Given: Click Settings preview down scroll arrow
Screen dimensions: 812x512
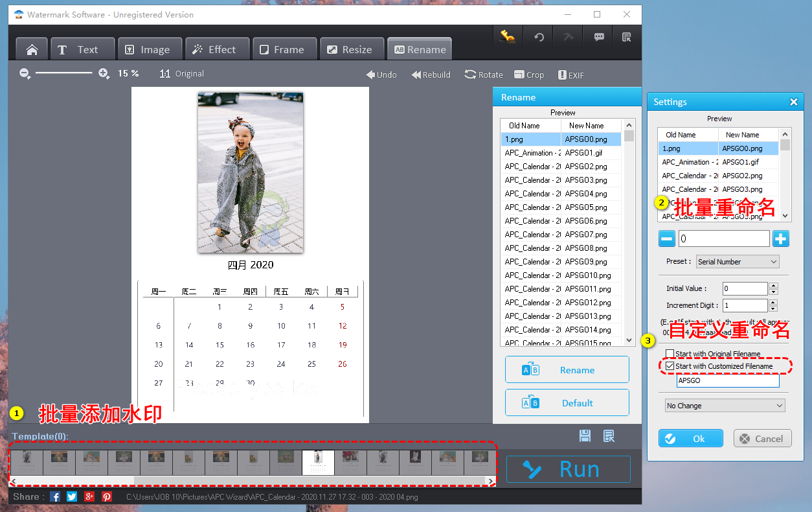Looking at the screenshot, I should click(x=785, y=216).
